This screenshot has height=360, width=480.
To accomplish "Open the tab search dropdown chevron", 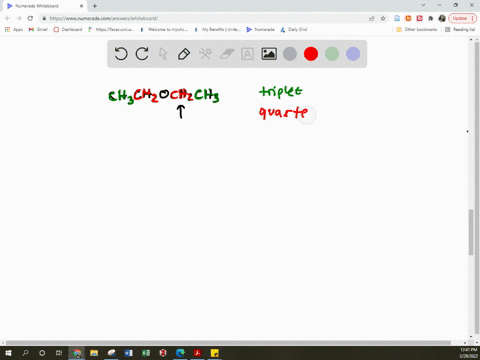I will point(423,5).
